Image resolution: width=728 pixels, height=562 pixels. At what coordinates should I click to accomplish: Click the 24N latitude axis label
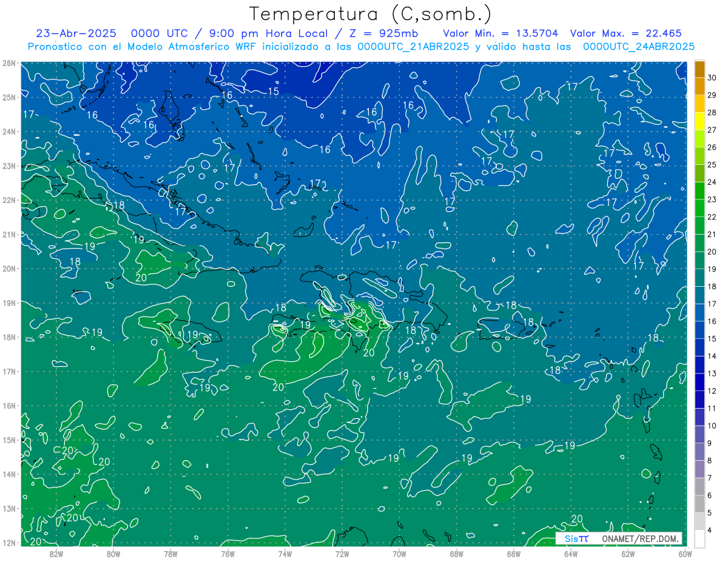point(8,132)
